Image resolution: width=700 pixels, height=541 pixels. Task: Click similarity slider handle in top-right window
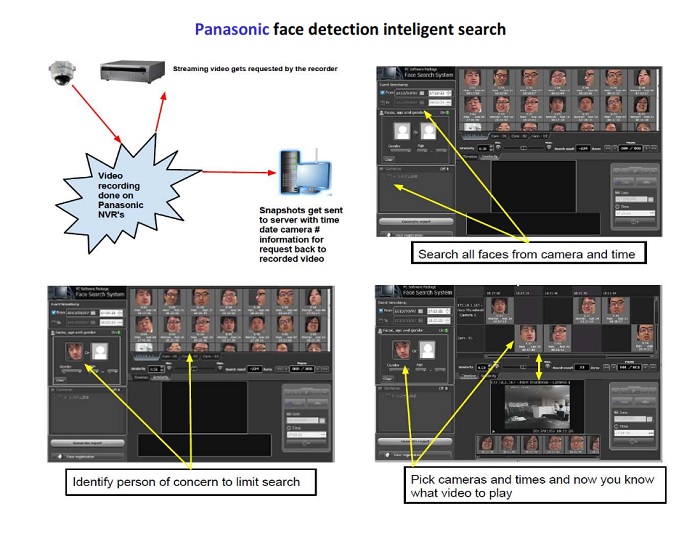(x=523, y=148)
